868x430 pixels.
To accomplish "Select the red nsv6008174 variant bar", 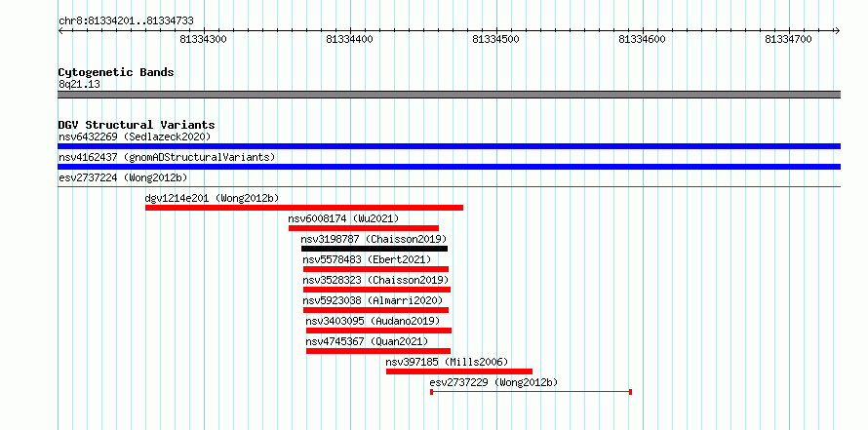I will click(x=363, y=228).
